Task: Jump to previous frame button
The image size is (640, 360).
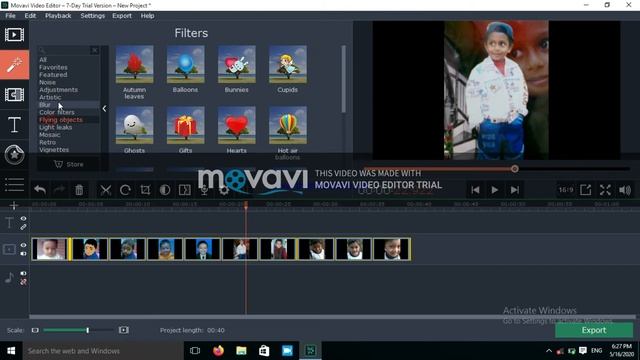Action: tap(475, 190)
